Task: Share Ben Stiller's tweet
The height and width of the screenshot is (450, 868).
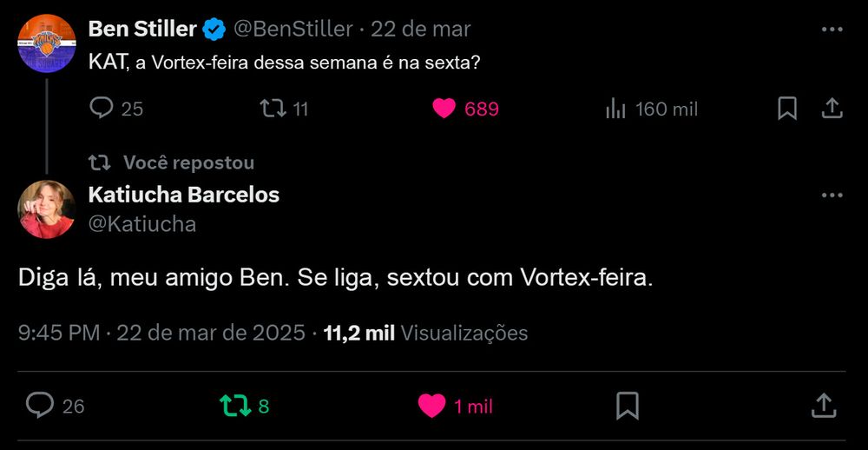Action: [x=832, y=109]
